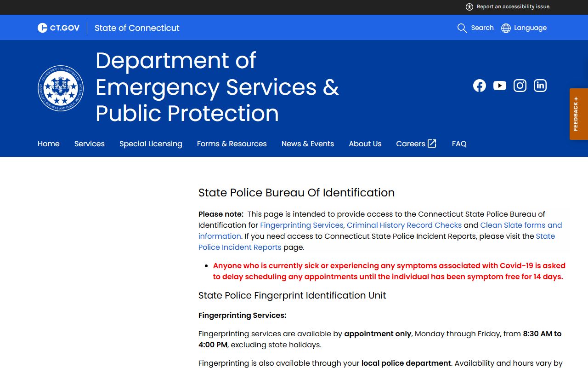Visit the Instagram profile icon
Viewport: 588px width, 368px height.
[x=520, y=86]
